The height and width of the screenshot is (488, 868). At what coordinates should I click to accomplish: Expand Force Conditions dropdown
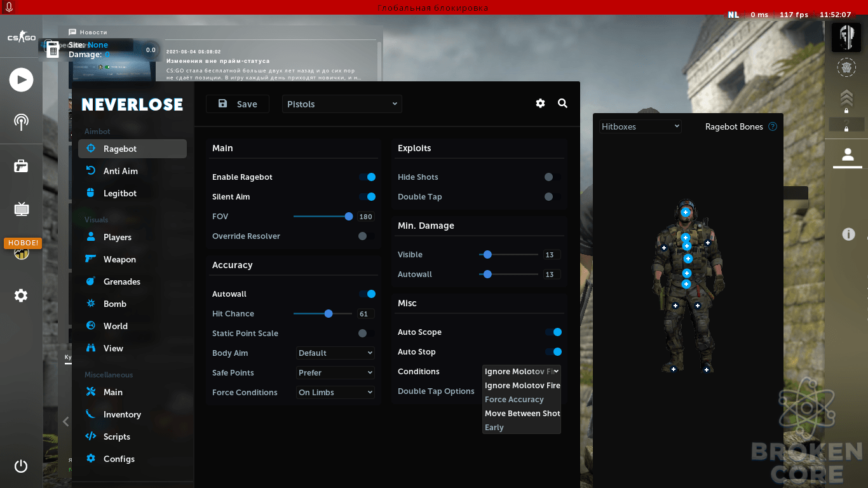336,393
